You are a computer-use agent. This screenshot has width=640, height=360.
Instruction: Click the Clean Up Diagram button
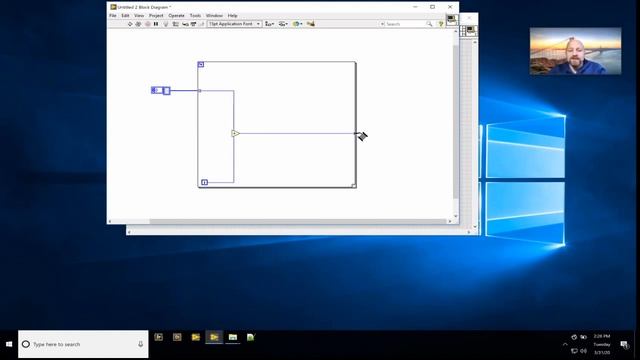coord(311,24)
